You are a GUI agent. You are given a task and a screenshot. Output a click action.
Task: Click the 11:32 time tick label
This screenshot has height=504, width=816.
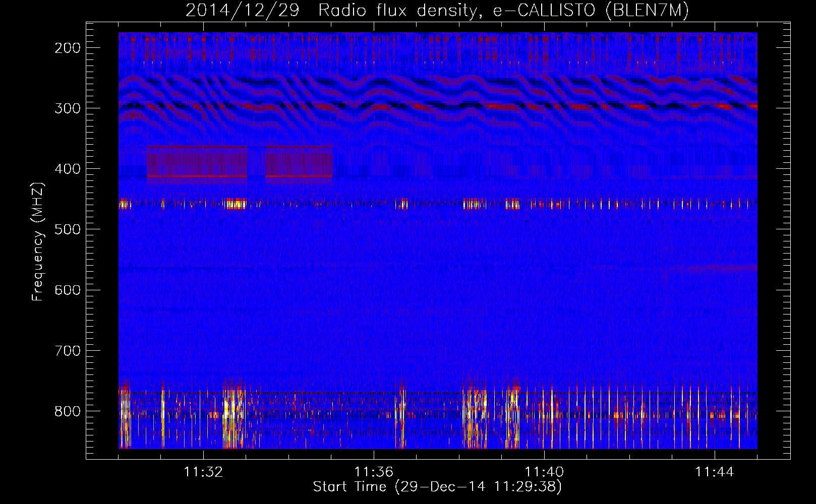tap(203, 472)
